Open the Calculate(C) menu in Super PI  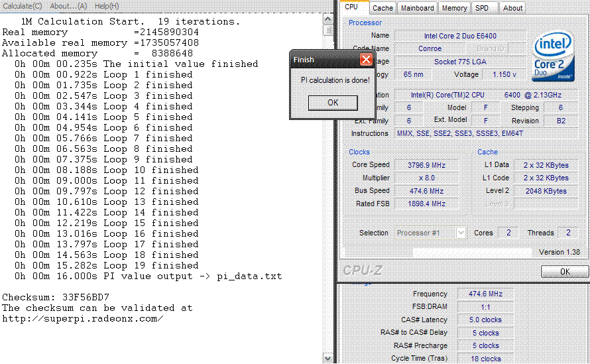22,6
